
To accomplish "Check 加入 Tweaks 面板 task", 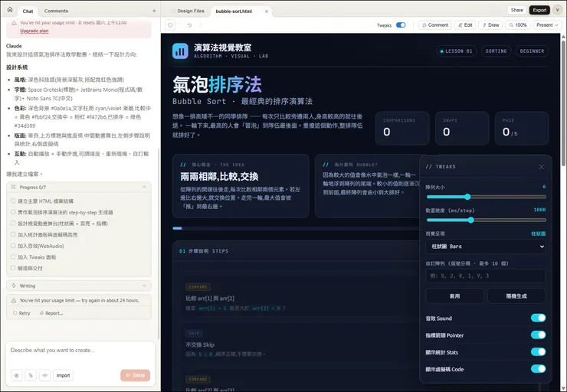I will (x=13, y=257).
